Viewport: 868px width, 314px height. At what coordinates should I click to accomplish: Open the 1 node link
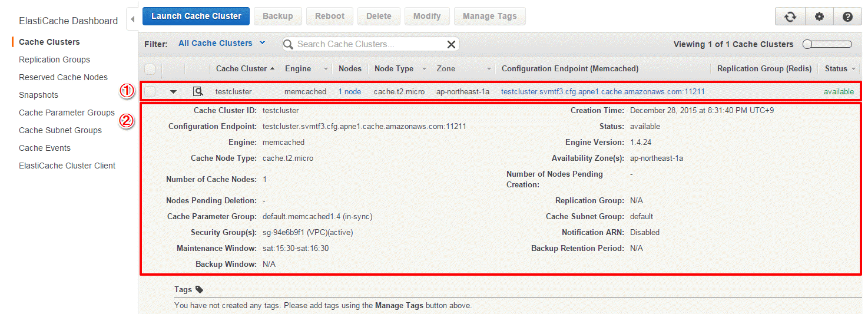point(350,91)
